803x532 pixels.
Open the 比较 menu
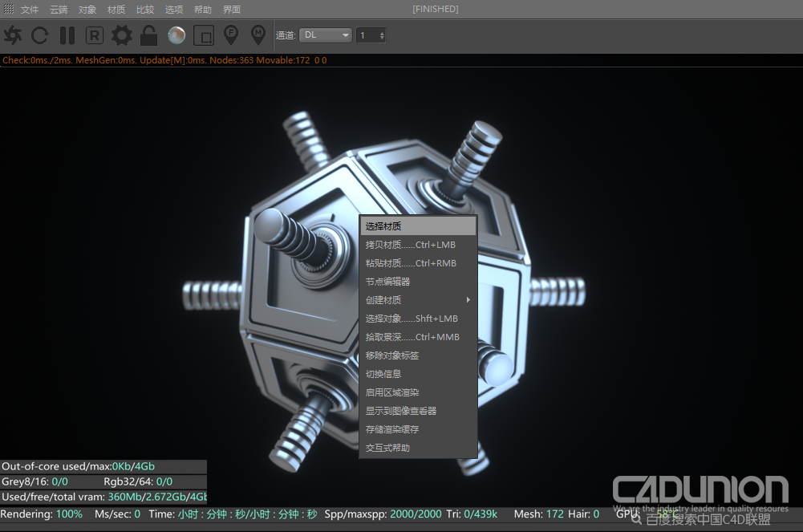[x=145, y=9]
